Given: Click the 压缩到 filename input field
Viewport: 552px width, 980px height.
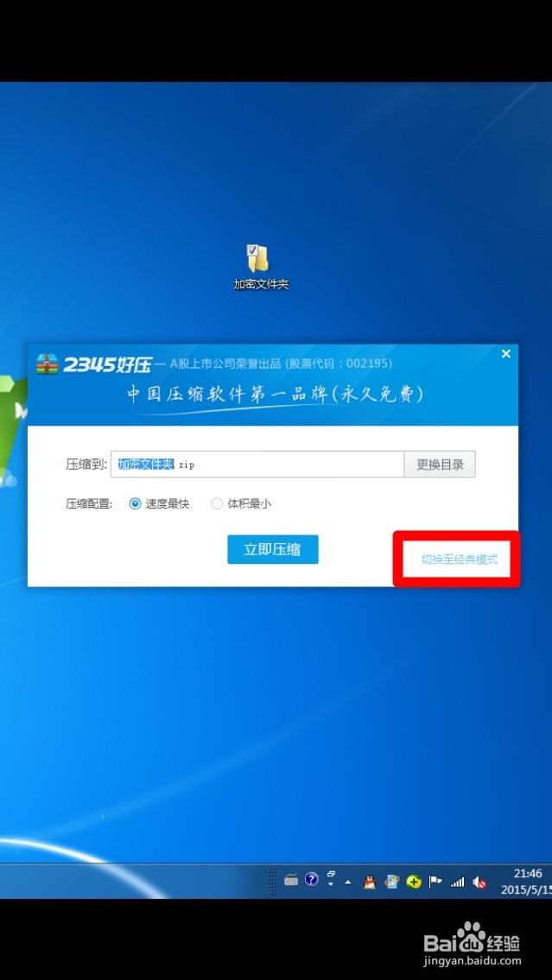Looking at the screenshot, I should click(257, 465).
